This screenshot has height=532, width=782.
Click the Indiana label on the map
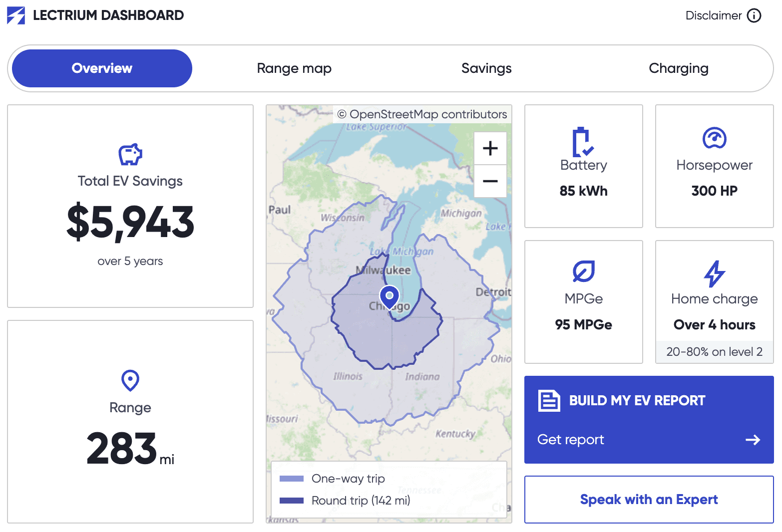point(422,376)
